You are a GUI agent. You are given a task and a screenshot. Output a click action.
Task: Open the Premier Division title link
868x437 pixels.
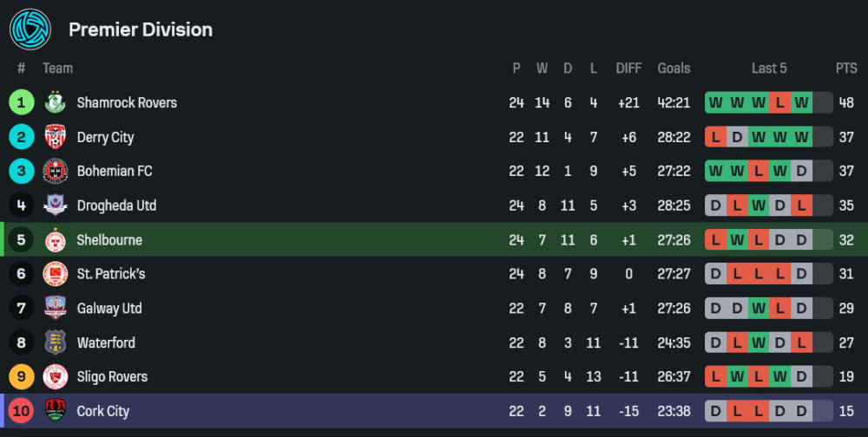[141, 29]
